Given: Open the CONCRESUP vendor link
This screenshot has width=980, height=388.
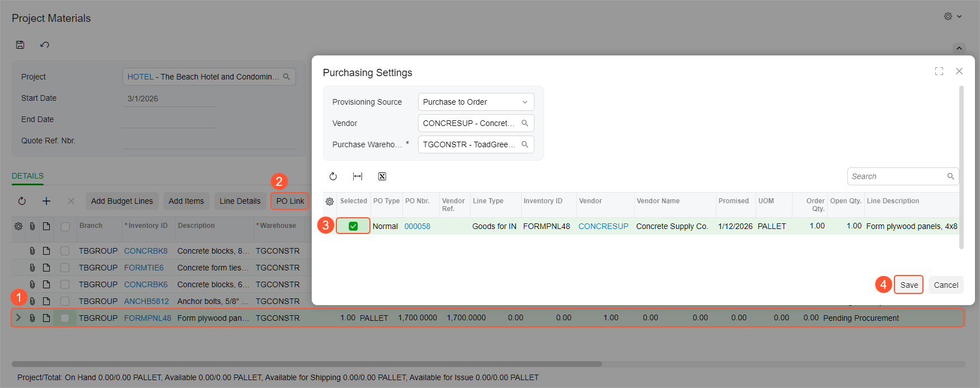Looking at the screenshot, I should [603, 226].
